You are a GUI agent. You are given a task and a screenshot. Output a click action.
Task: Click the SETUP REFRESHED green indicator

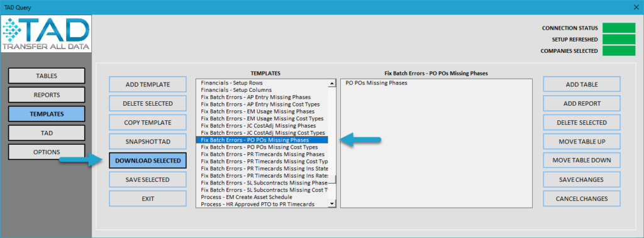tap(619, 40)
